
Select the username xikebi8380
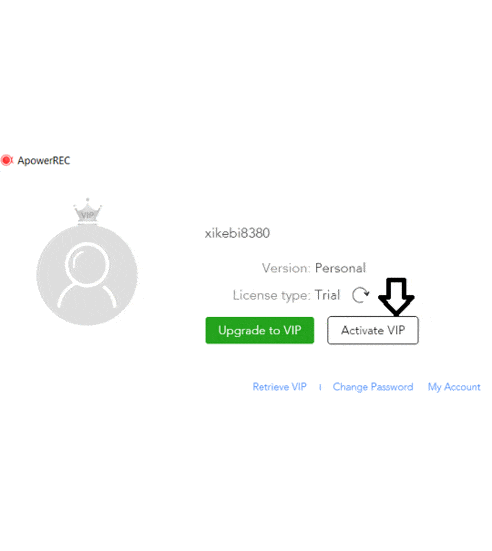pos(237,233)
